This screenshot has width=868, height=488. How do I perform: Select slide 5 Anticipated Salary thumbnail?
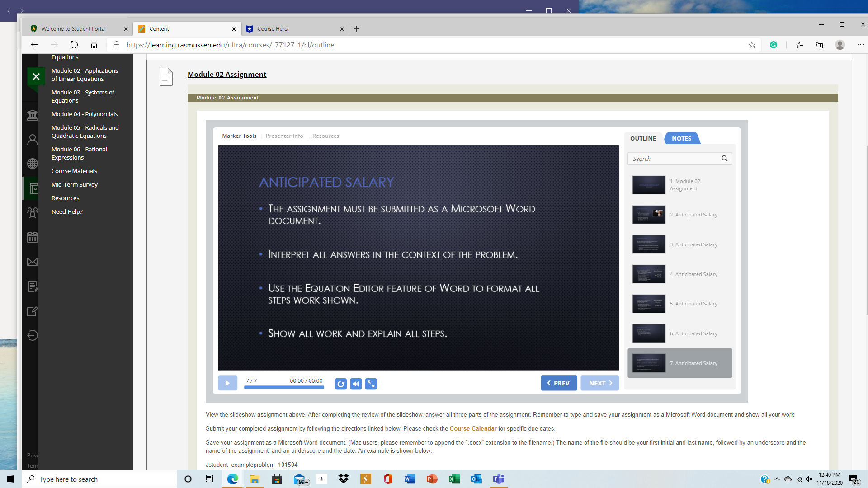(649, 303)
